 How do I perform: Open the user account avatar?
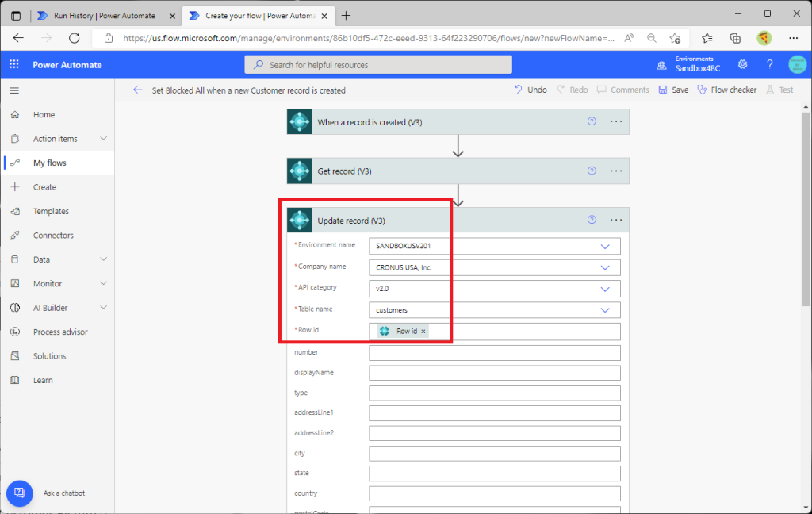[797, 64]
